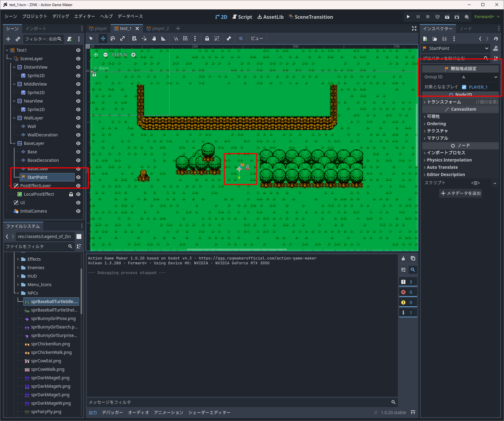
Task: Click the add new node plus icon
Action: coord(8,39)
